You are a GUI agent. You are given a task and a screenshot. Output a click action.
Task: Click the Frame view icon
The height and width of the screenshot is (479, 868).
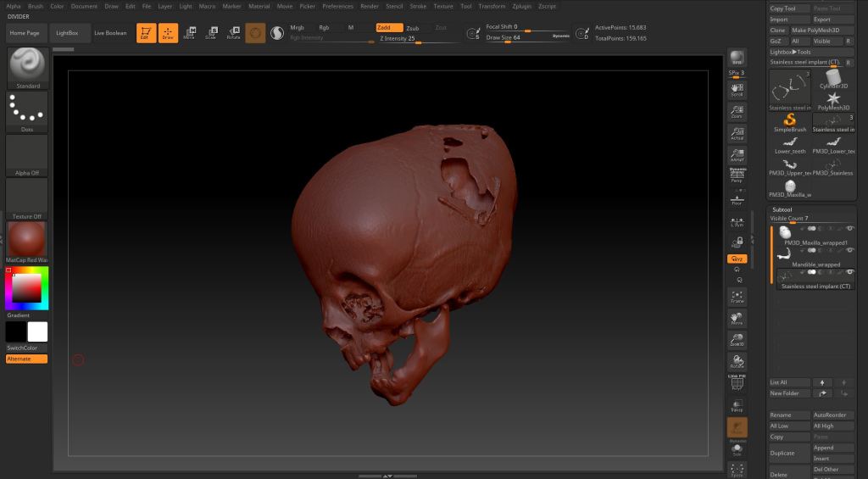[737, 296]
